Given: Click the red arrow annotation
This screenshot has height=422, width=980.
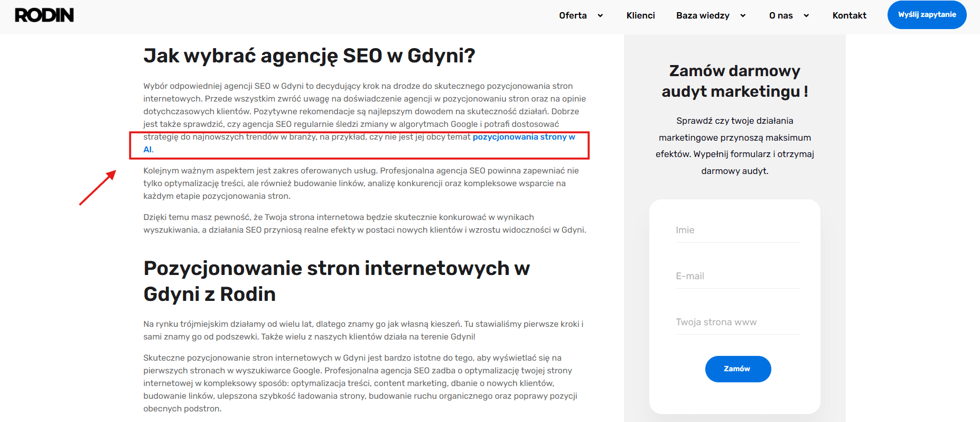Looking at the screenshot, I should click(98, 187).
